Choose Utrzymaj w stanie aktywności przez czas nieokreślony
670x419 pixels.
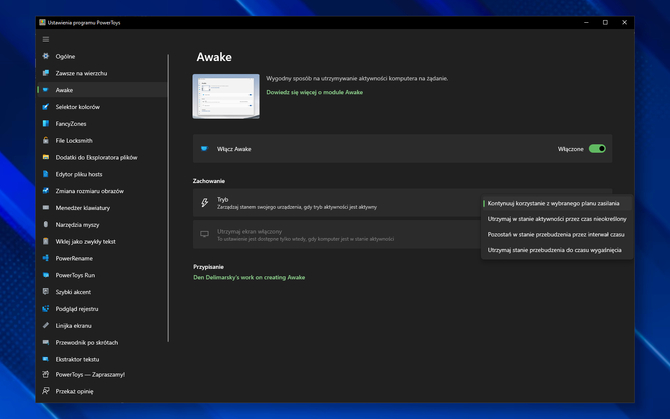tap(557, 219)
